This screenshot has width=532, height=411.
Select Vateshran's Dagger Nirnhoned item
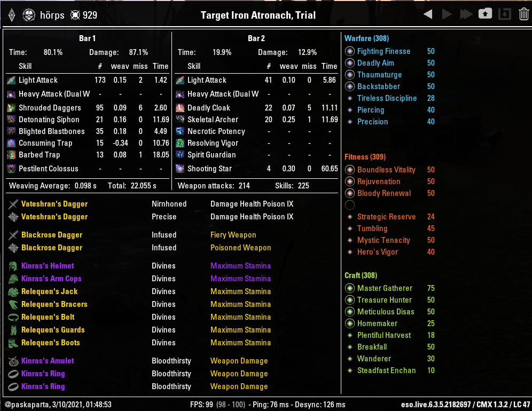pyautogui.click(x=54, y=204)
